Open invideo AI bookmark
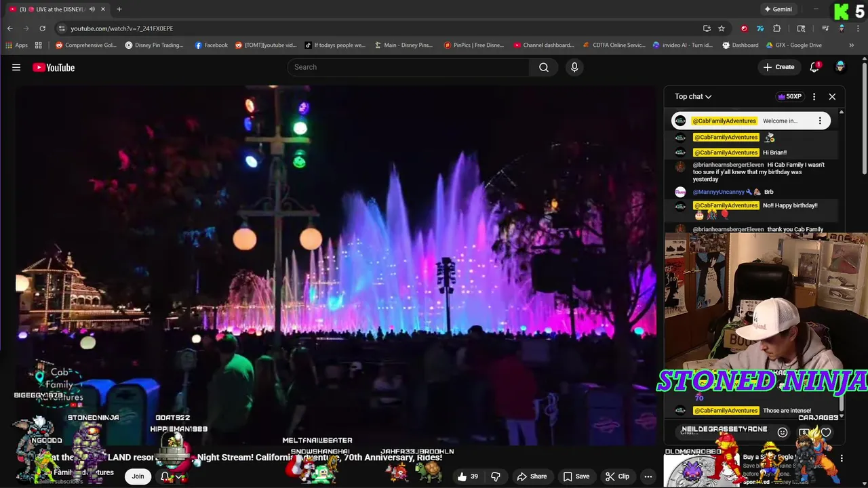Viewport: 868px width, 488px height. (x=683, y=45)
